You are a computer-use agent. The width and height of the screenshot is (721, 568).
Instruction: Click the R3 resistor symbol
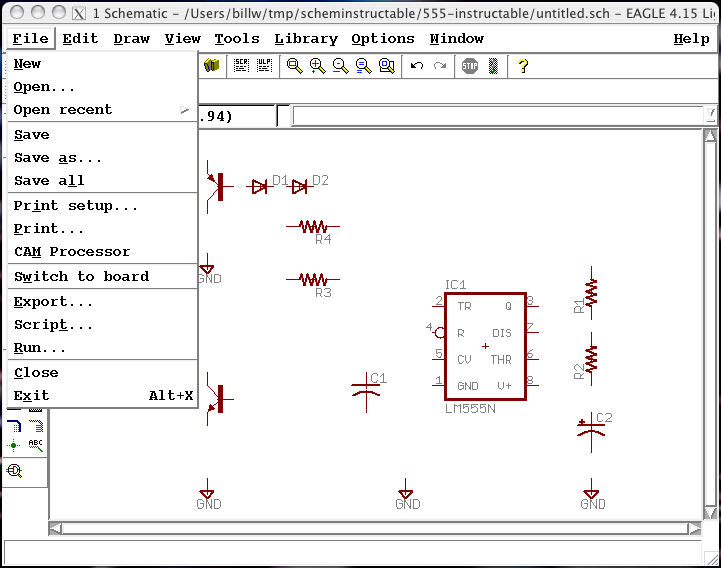click(313, 279)
